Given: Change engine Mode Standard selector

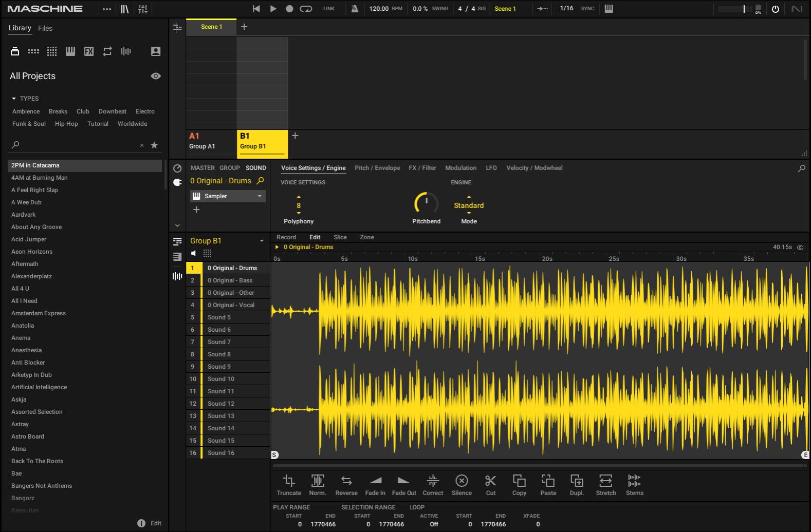Looking at the screenshot, I should tap(469, 205).
